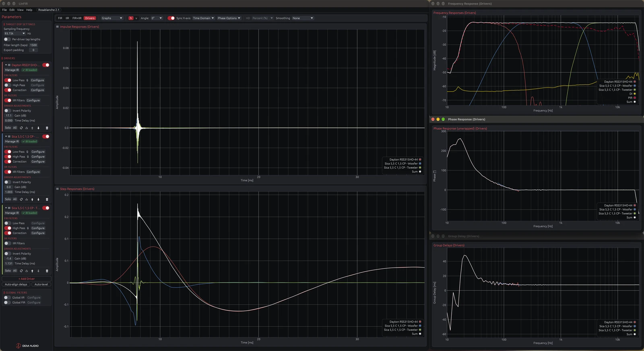This screenshot has width=644, height=351.
Task: Click the Auto-level button
Action: click(x=41, y=284)
